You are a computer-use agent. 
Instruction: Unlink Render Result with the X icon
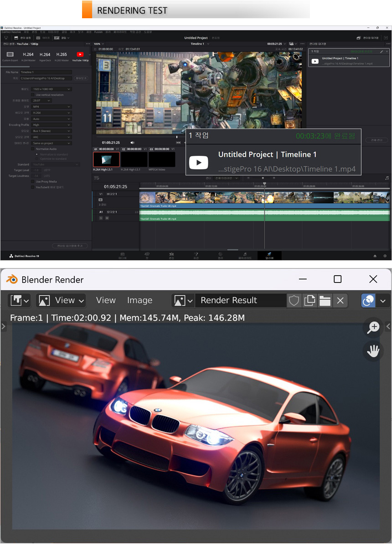pos(340,300)
